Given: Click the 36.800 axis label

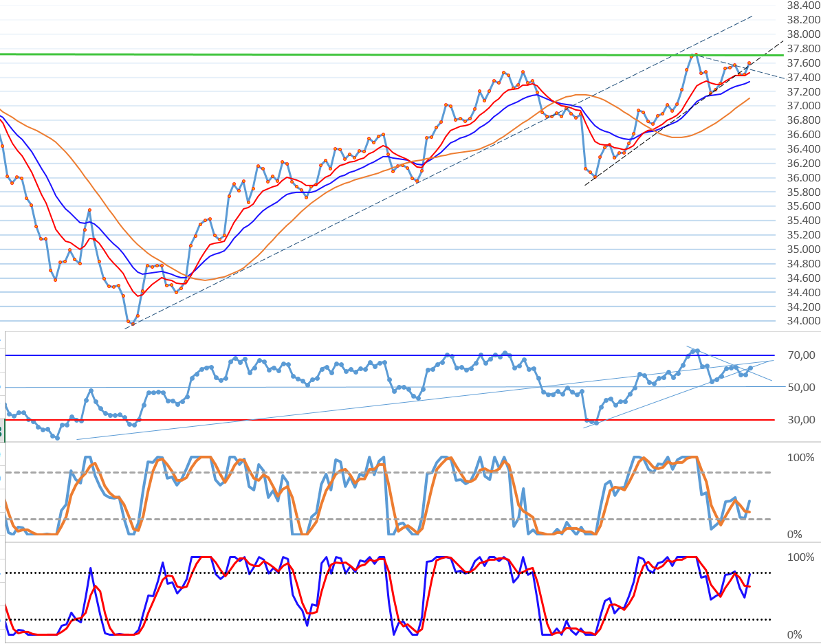Looking at the screenshot, I should coord(804,120).
